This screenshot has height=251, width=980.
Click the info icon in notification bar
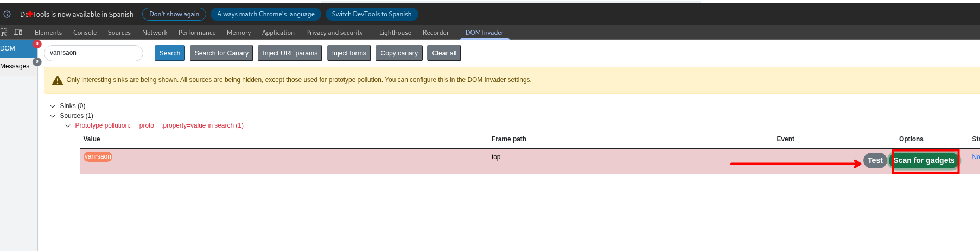7,14
